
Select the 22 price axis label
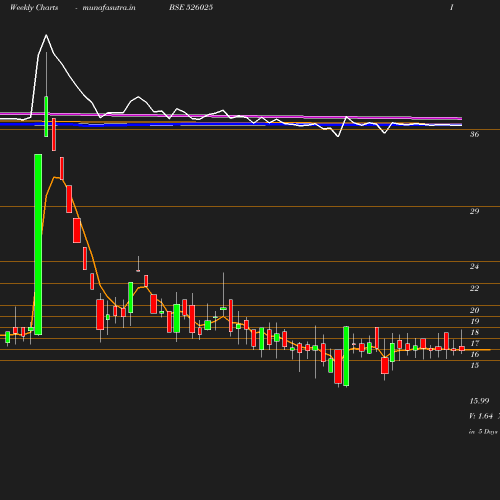coord(474,288)
